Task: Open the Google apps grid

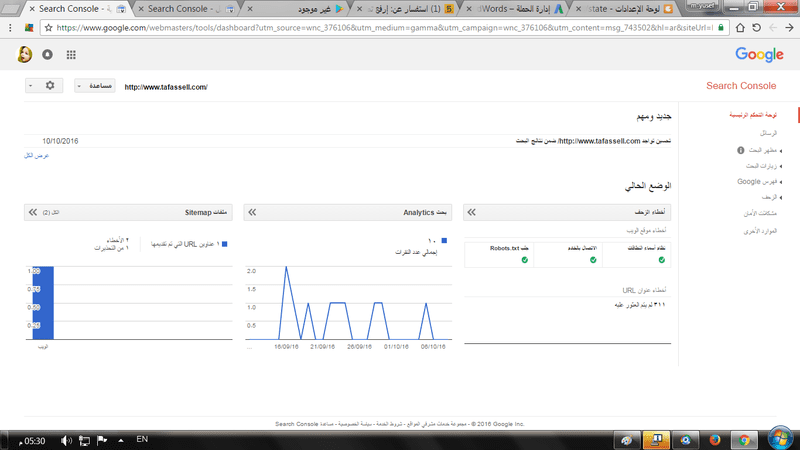Action: [x=71, y=55]
